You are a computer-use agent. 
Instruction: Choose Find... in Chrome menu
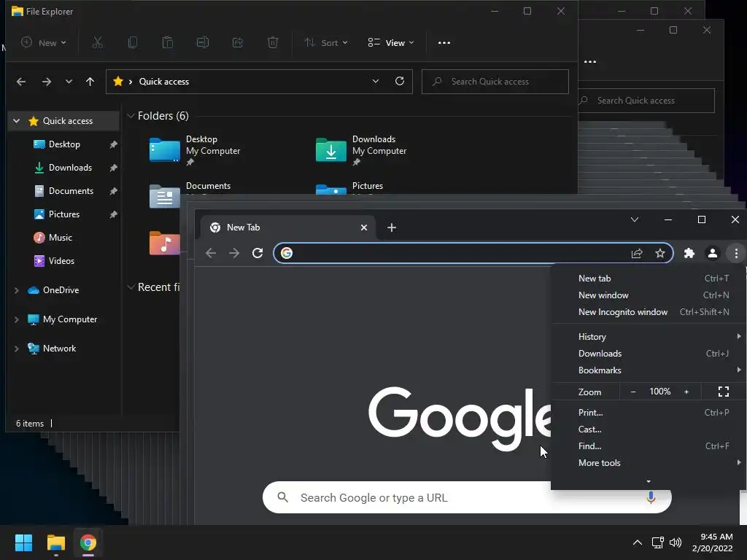tap(649, 446)
